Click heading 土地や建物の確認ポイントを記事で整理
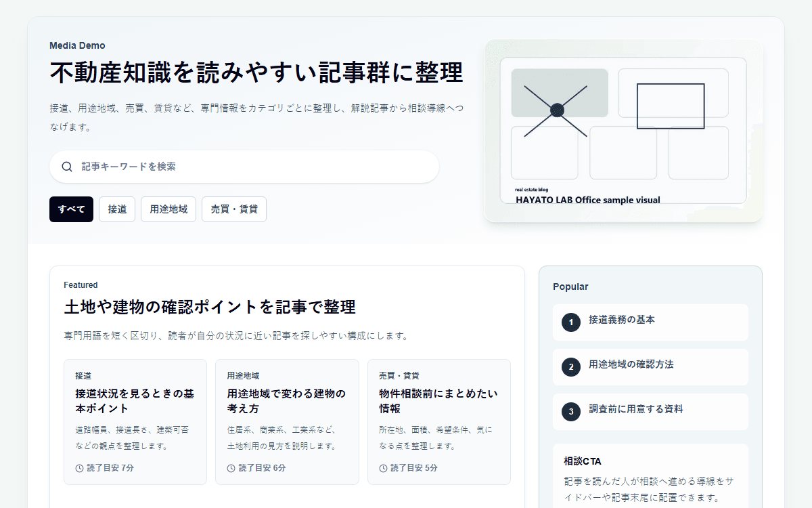Screen dimensions: 812x508 (x=210, y=307)
